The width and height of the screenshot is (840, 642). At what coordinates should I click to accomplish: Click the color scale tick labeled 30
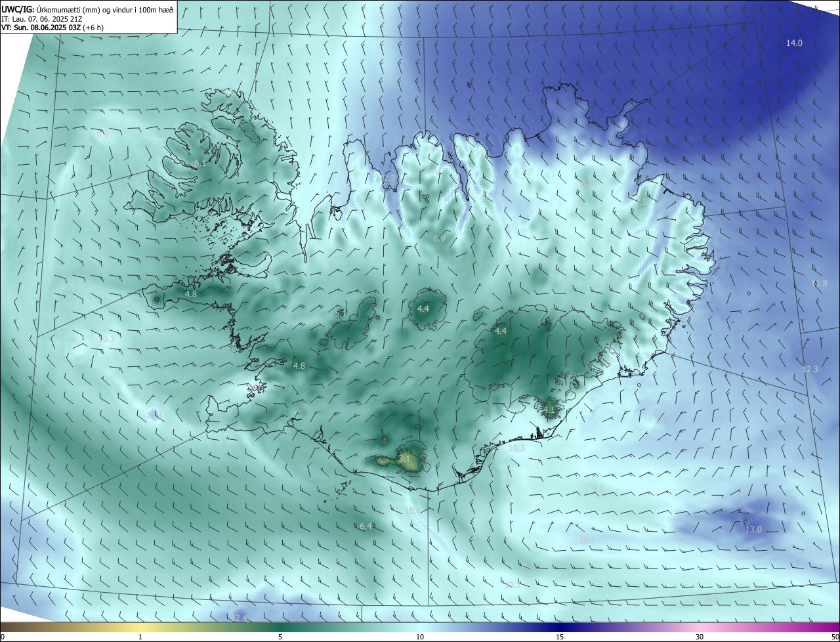point(700,637)
